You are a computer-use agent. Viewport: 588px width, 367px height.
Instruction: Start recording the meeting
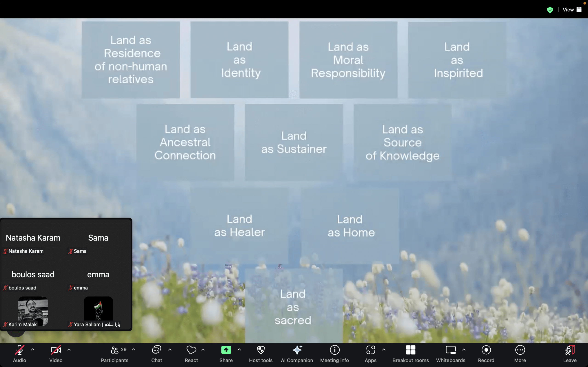point(486,350)
